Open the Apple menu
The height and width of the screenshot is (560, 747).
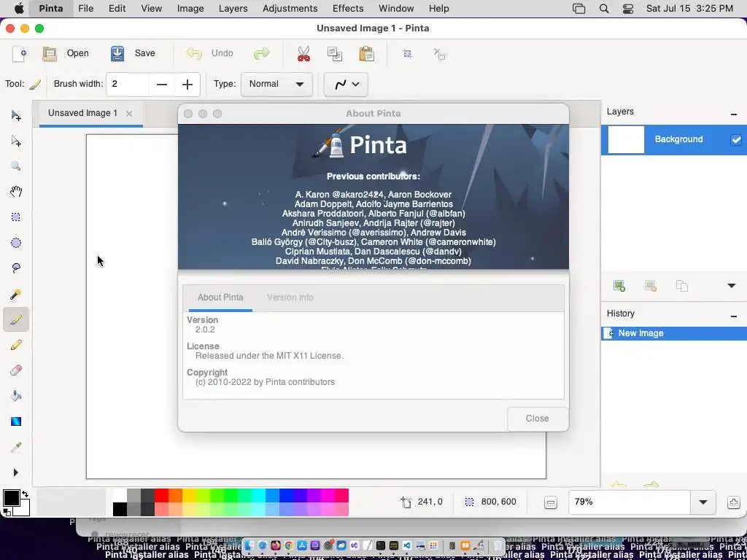19,9
